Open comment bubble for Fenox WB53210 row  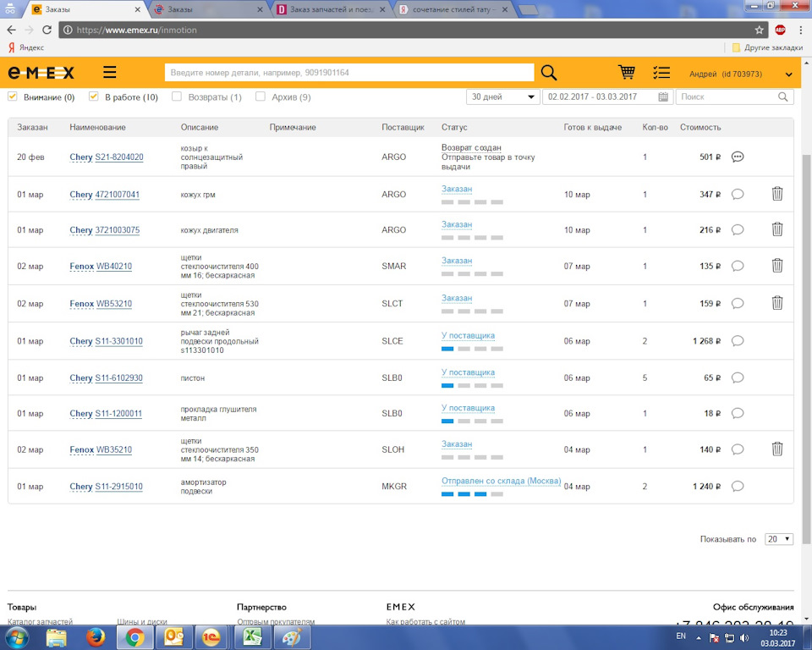click(x=738, y=303)
